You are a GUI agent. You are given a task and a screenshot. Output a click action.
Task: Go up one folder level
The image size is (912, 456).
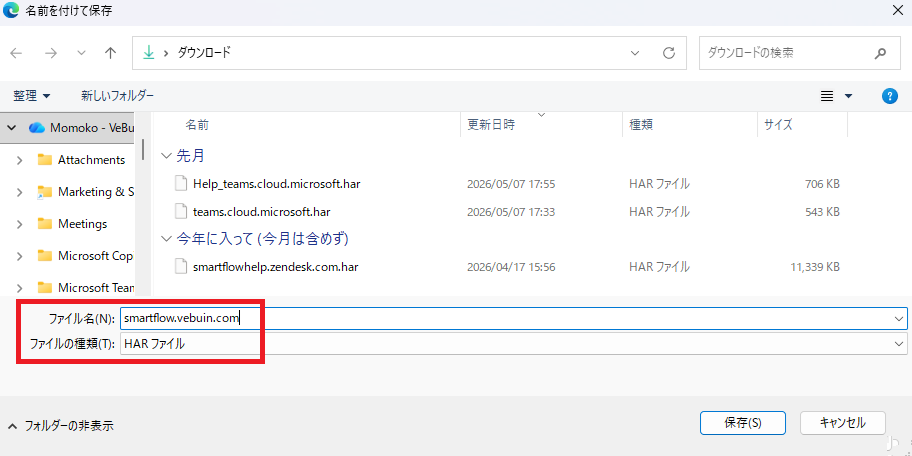point(111,53)
